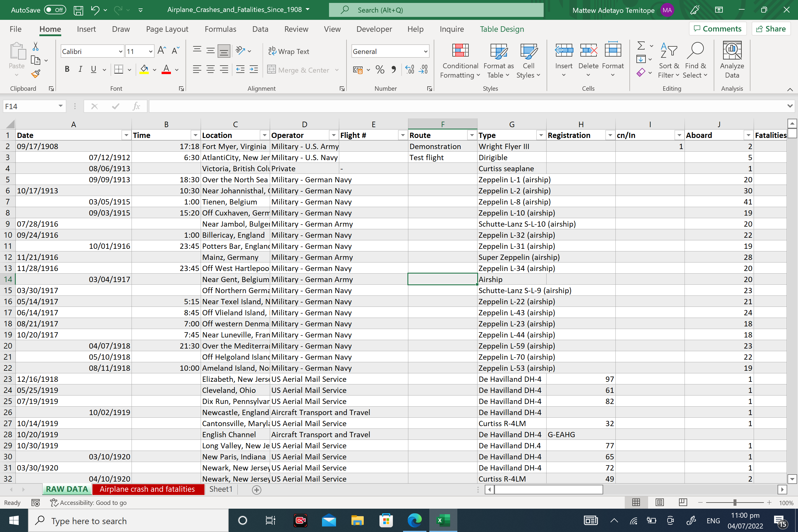The height and width of the screenshot is (532, 798).
Task: Open the Comments pane
Action: [x=717, y=29]
